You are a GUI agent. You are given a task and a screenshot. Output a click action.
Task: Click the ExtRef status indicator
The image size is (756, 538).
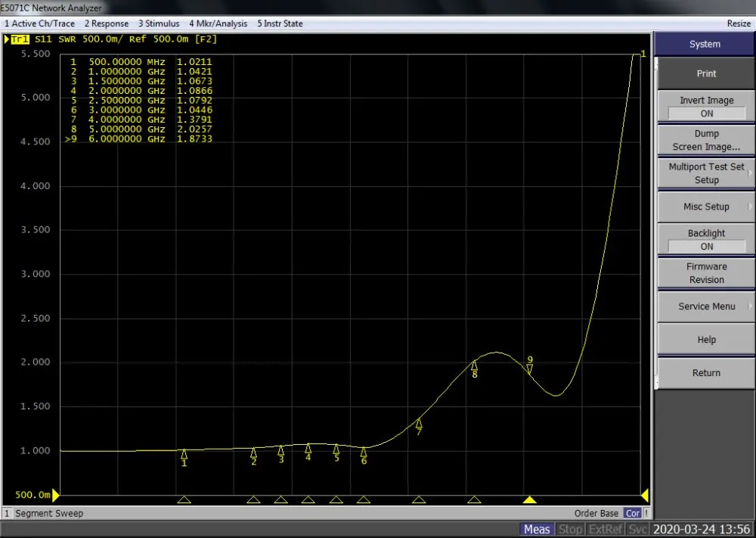[606, 530]
